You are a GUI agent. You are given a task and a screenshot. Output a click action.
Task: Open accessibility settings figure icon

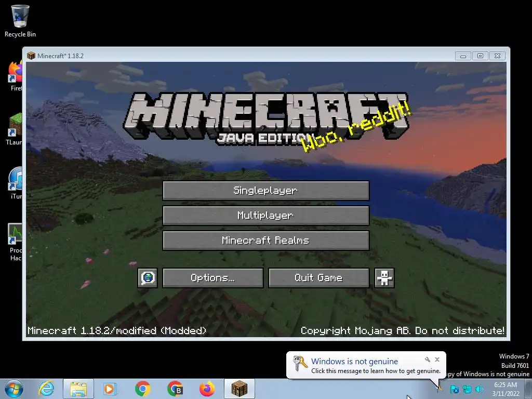tap(384, 278)
